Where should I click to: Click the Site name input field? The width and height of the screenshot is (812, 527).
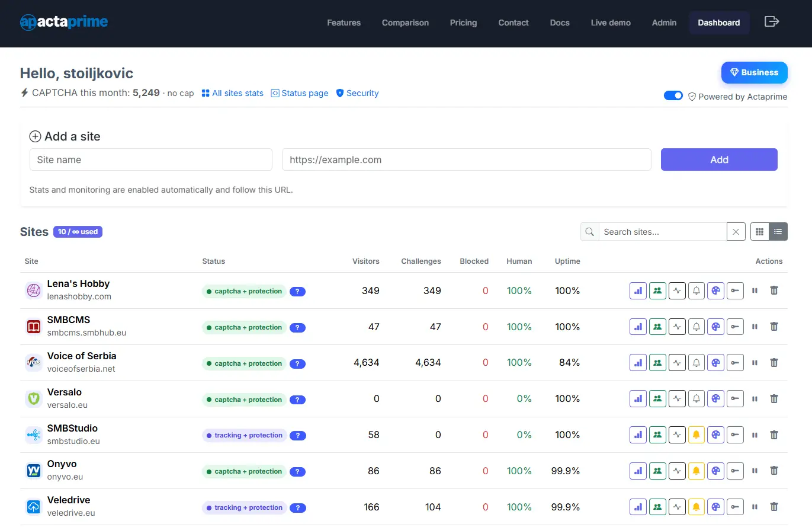click(151, 159)
